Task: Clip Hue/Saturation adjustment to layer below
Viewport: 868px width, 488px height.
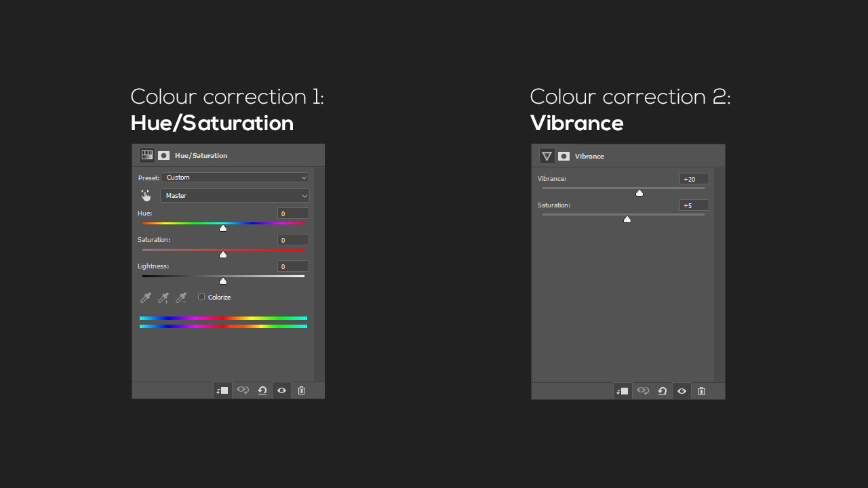Action: [x=222, y=390]
